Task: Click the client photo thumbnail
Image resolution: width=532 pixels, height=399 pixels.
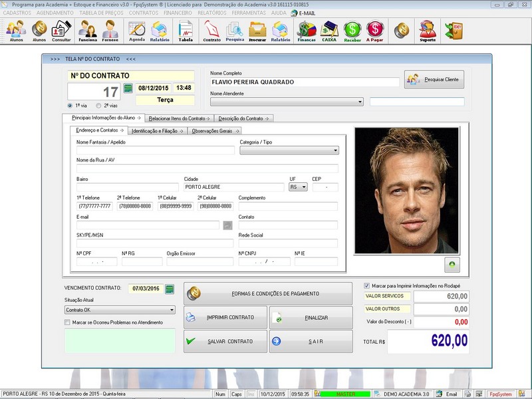Action: tap(406, 191)
